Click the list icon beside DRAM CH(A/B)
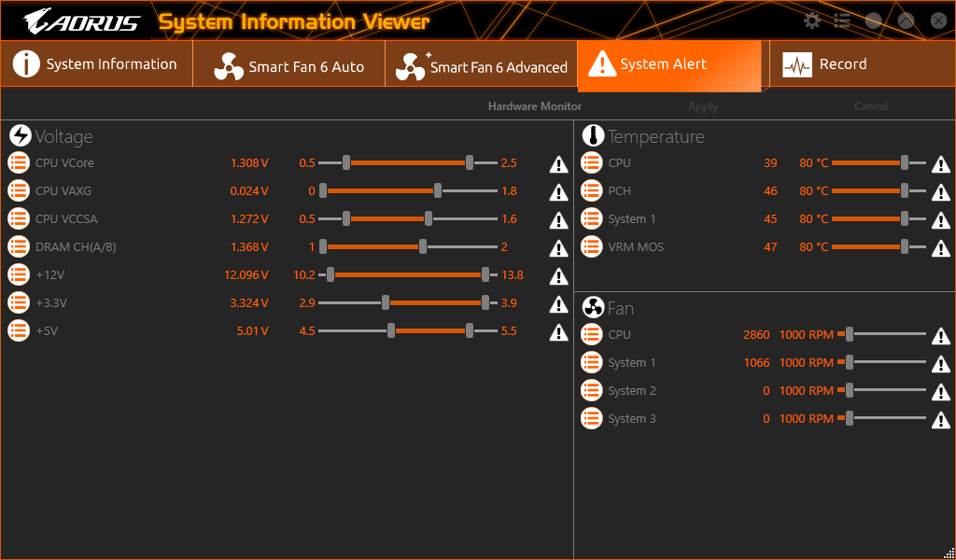The image size is (956, 560). [19, 246]
